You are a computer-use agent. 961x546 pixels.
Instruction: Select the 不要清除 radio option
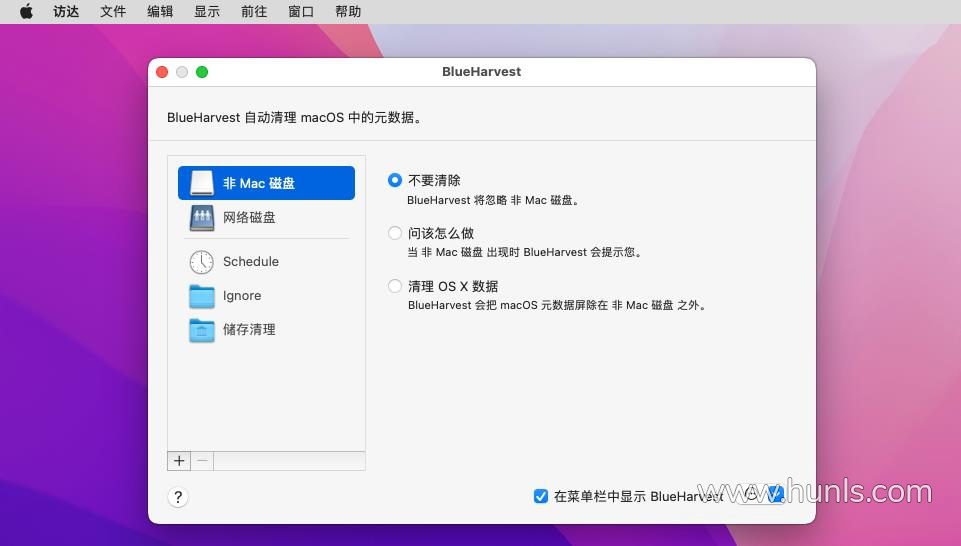pyautogui.click(x=395, y=180)
